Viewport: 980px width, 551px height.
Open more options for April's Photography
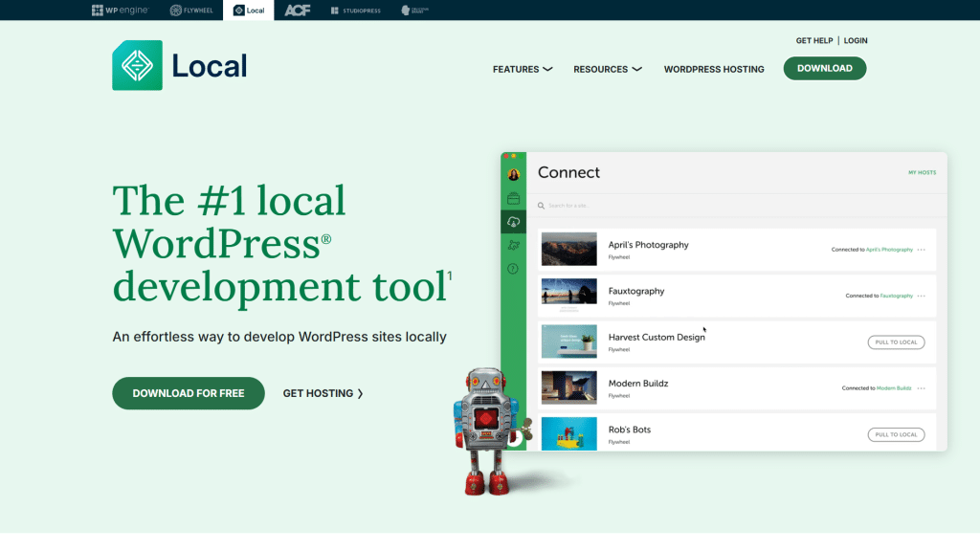point(922,250)
